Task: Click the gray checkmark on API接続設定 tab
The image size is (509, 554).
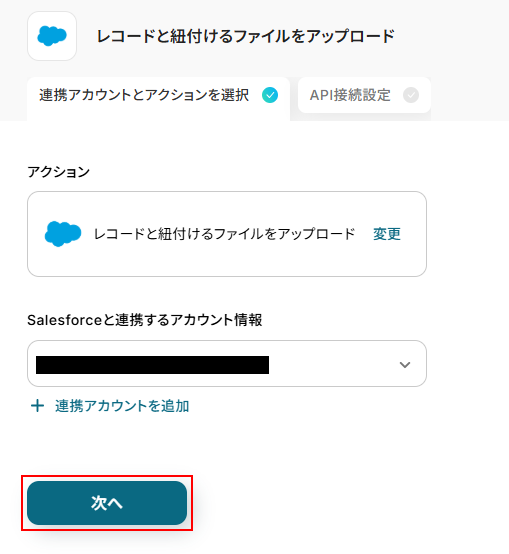Action: pos(411,95)
